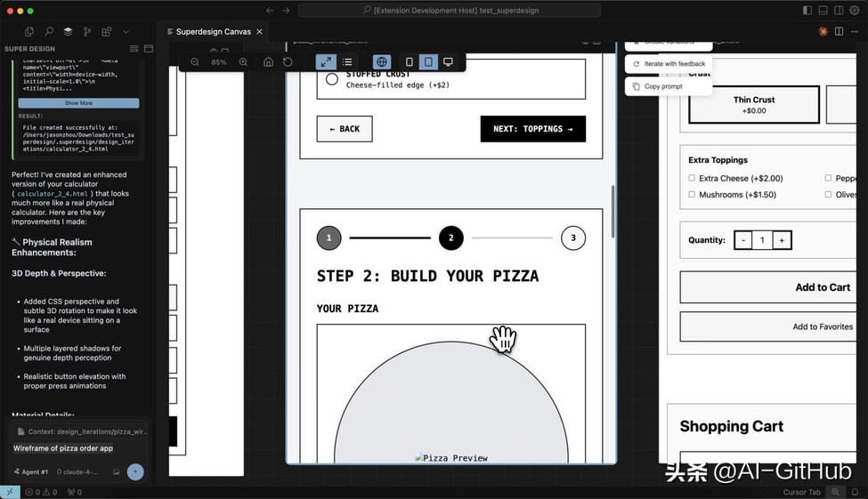Switch to list layout view icon
868x499 pixels.
347,62
